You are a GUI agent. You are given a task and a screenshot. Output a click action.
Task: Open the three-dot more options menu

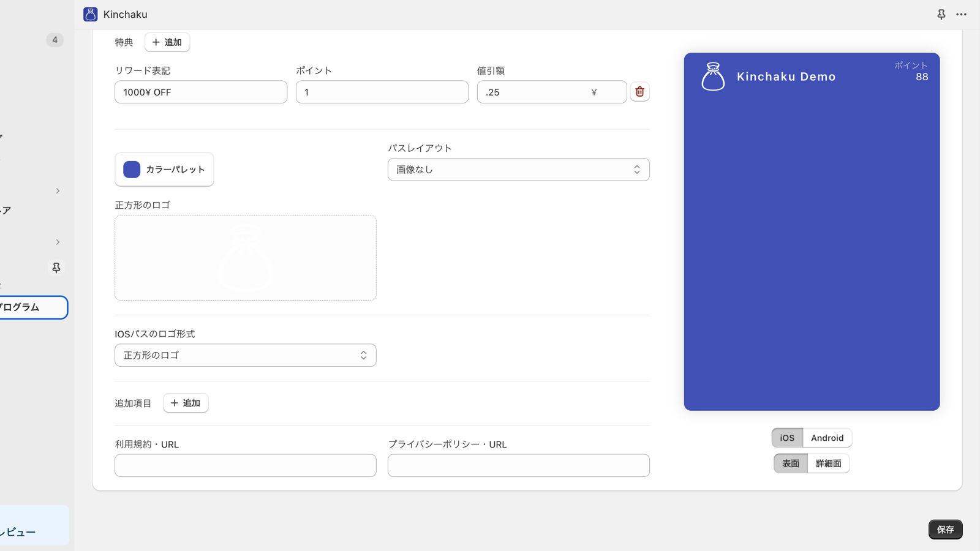pos(962,14)
